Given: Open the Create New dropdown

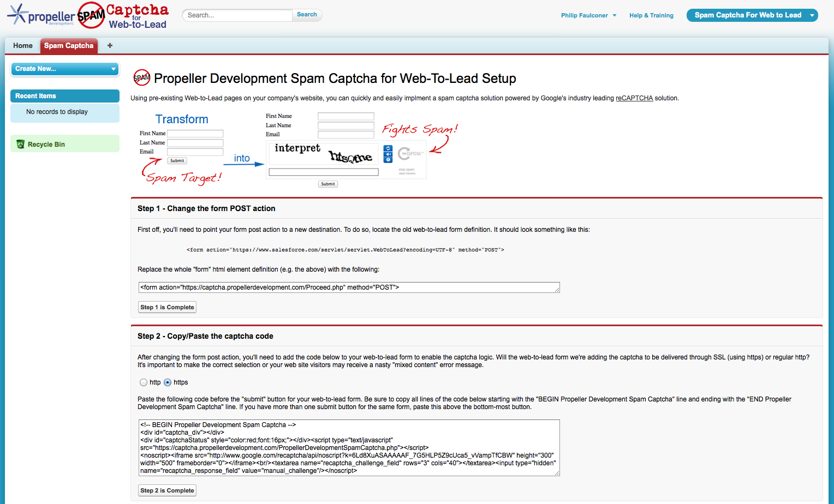Looking at the screenshot, I should click(x=65, y=69).
